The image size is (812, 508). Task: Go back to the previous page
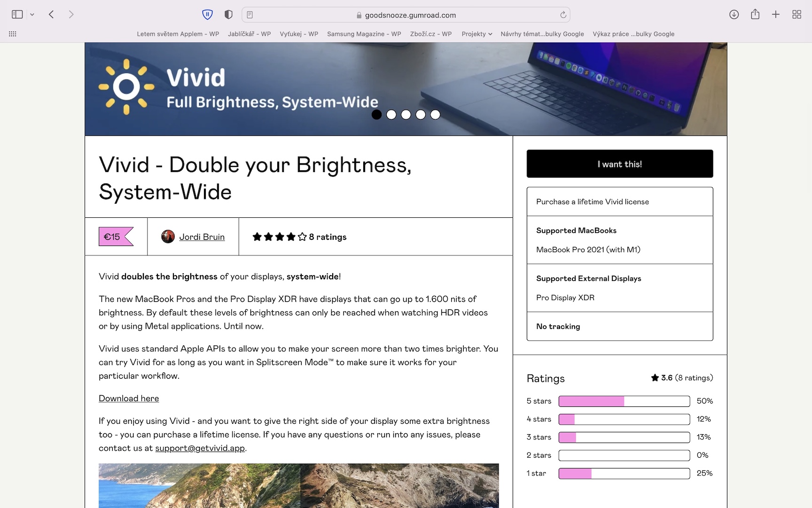(51, 15)
